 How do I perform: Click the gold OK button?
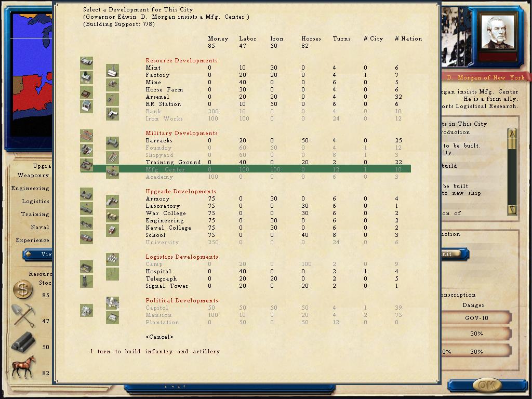tap(487, 385)
